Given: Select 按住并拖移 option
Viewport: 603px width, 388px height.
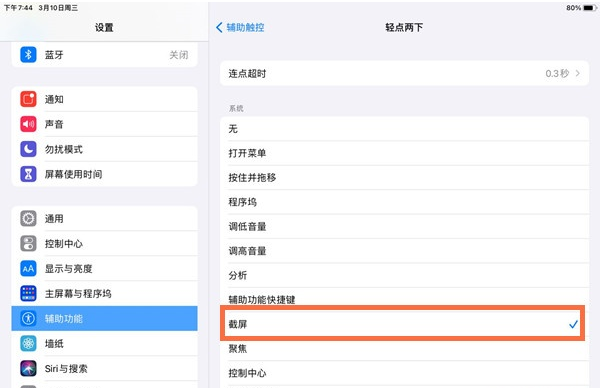Looking at the screenshot, I should tap(404, 178).
